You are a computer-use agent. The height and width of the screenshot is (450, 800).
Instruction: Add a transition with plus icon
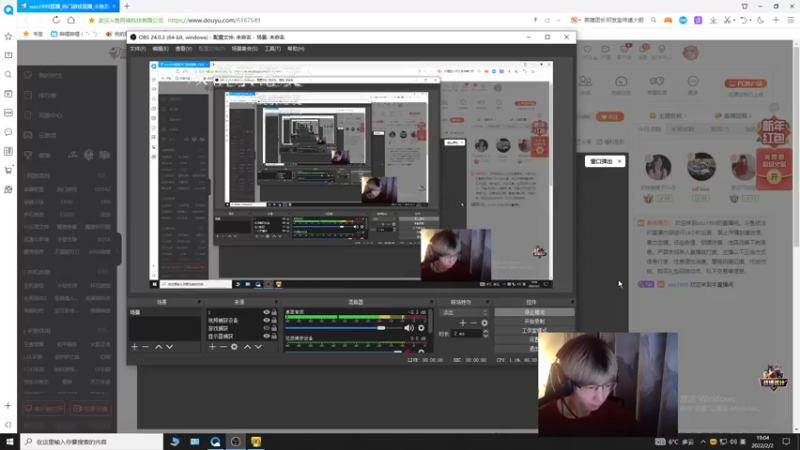(x=463, y=323)
